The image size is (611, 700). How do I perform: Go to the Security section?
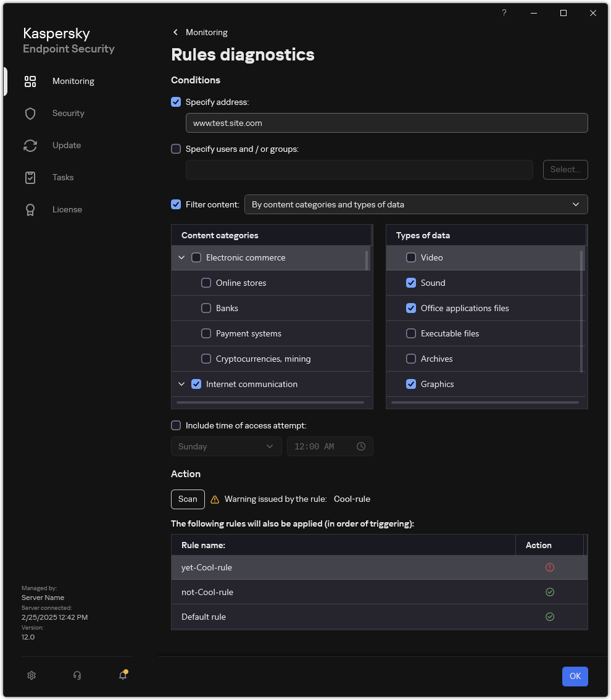[x=68, y=113]
